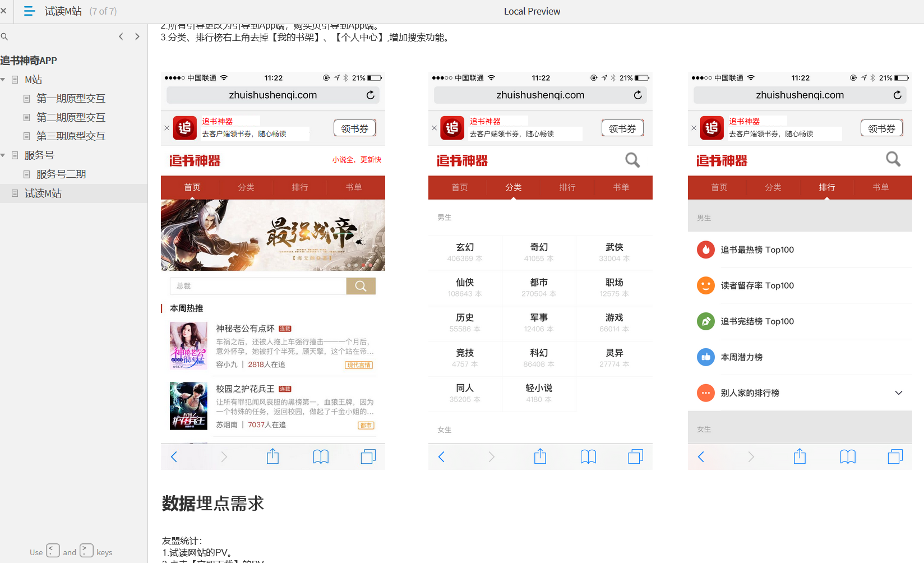924x563 pixels.
Task: Click Safari back arrow in first mockup
Action: [174, 457]
